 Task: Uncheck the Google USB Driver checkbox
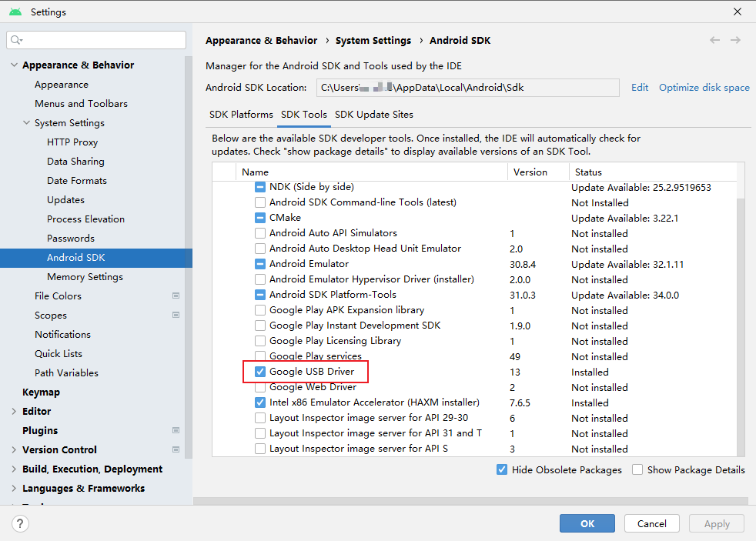(x=260, y=372)
